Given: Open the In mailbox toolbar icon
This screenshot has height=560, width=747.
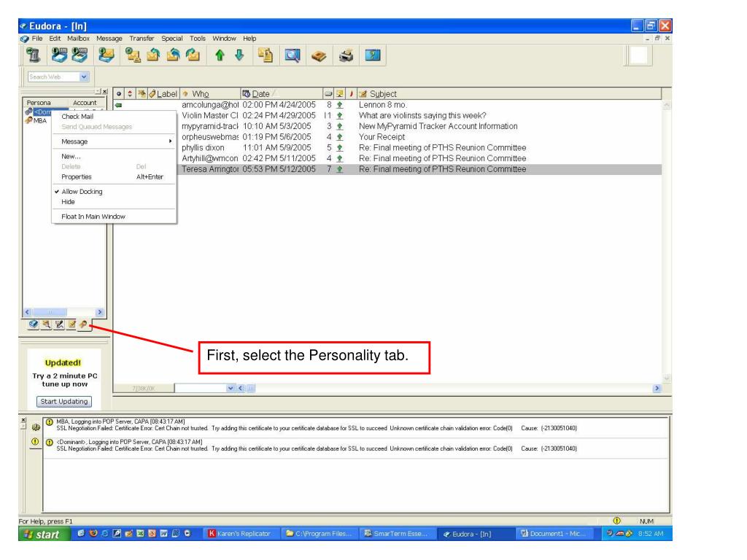Looking at the screenshot, I should pyautogui.click(x=59, y=55).
